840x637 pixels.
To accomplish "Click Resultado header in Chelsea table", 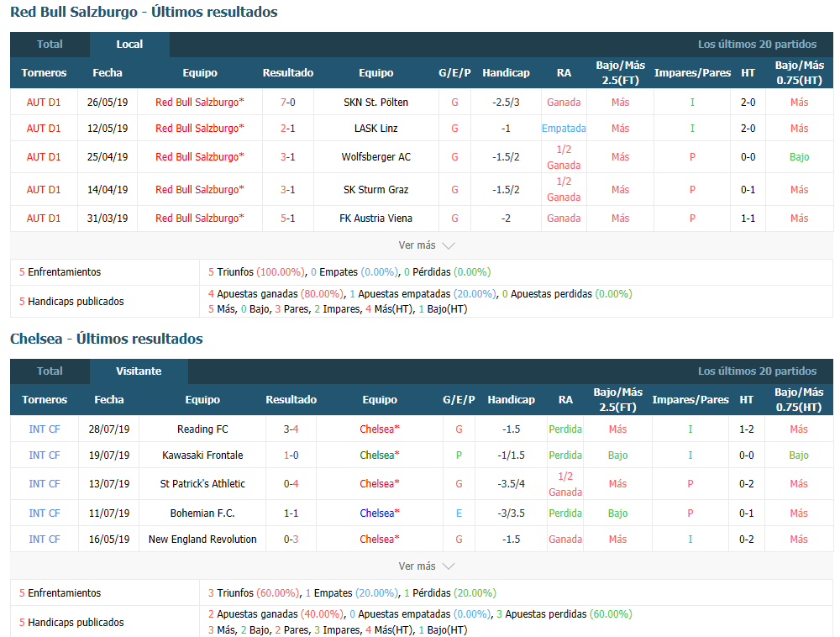I will [291, 400].
